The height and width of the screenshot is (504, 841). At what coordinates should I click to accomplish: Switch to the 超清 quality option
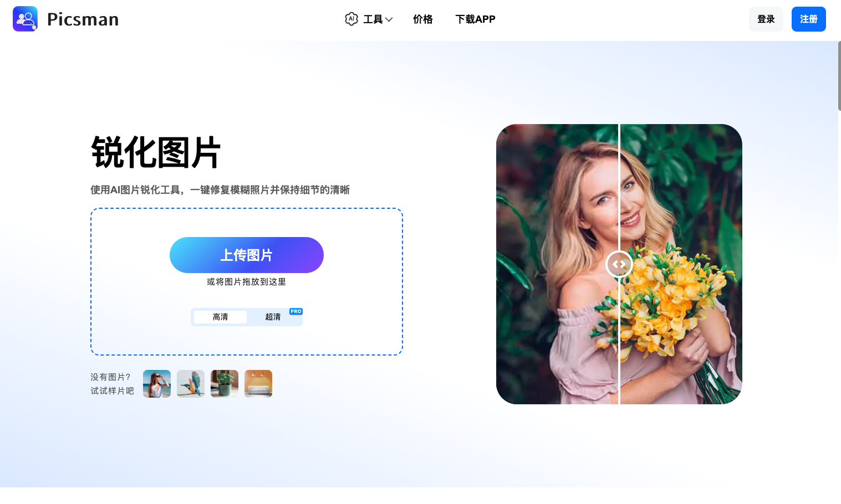[x=273, y=317]
